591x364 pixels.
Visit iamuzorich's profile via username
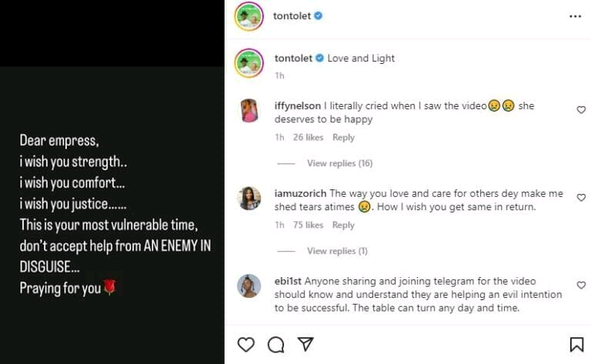[299, 192]
